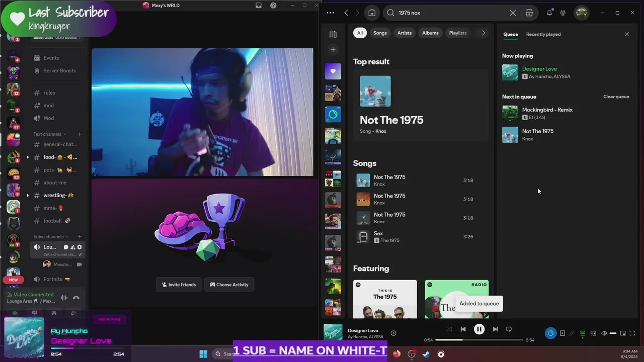The image size is (644, 362).
Task: Click Choose Activity button
Action: point(229,285)
